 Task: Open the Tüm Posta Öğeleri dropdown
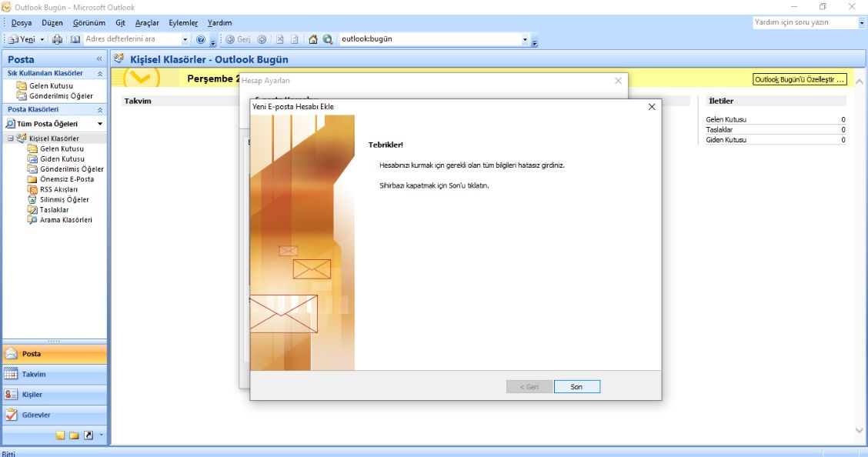[100, 124]
